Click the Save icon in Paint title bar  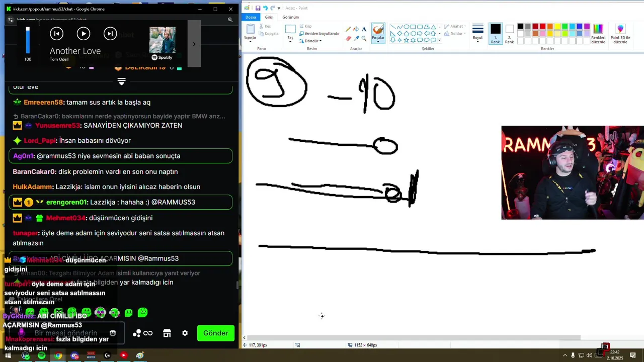pos(258,8)
